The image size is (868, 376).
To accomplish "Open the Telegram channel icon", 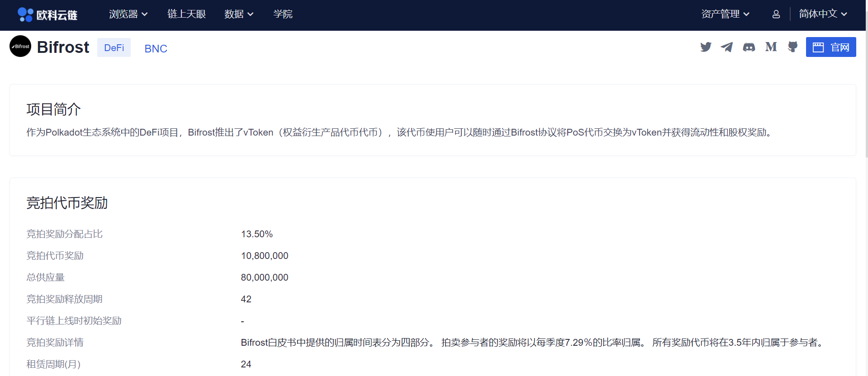I will [727, 47].
